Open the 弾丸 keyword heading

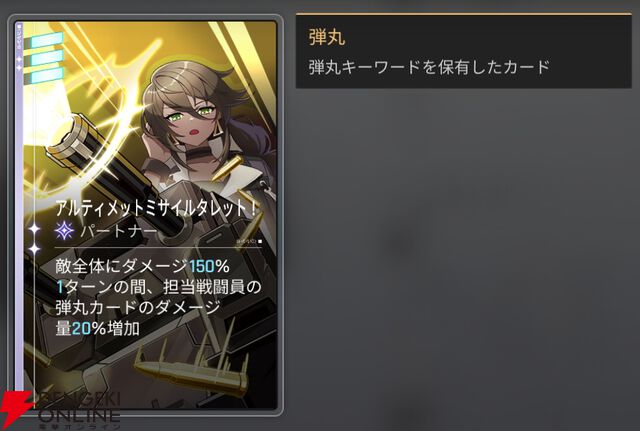pyautogui.click(x=327, y=38)
